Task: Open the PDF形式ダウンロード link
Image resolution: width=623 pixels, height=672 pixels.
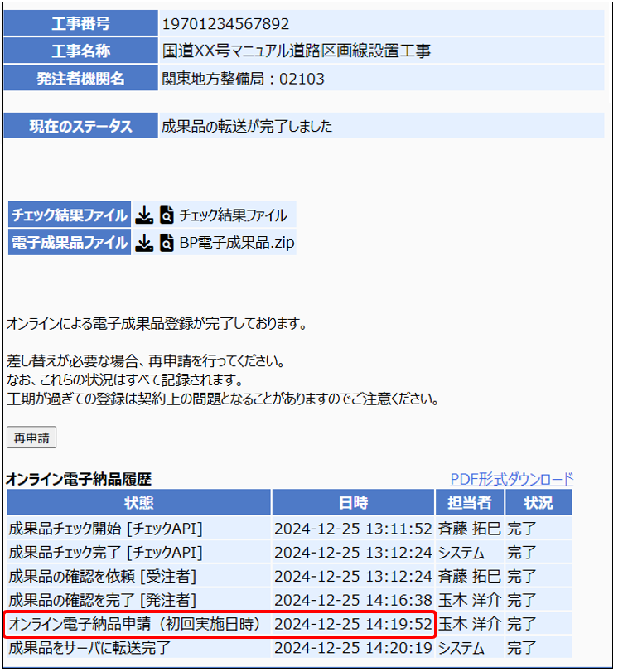Action: pos(511,479)
